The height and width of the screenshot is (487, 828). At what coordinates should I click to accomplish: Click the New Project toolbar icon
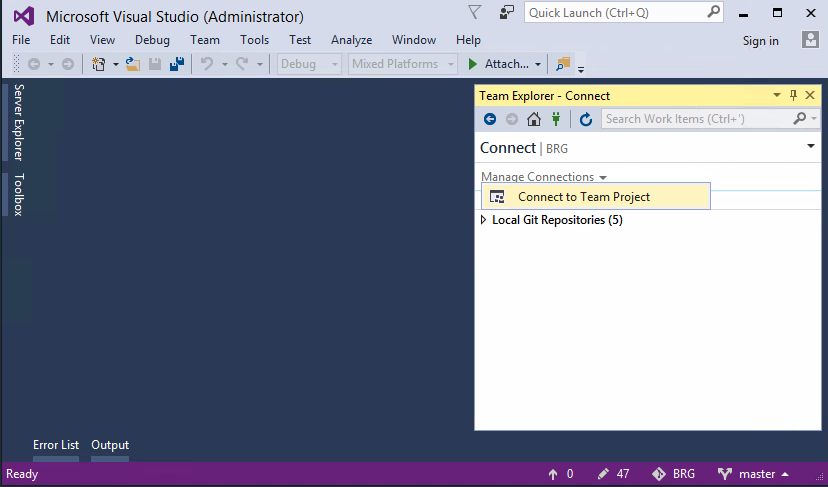click(x=98, y=64)
